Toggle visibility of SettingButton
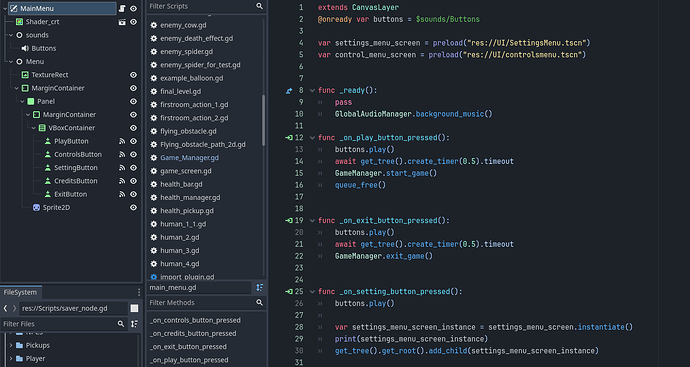This screenshot has width=690, height=367. [133, 168]
